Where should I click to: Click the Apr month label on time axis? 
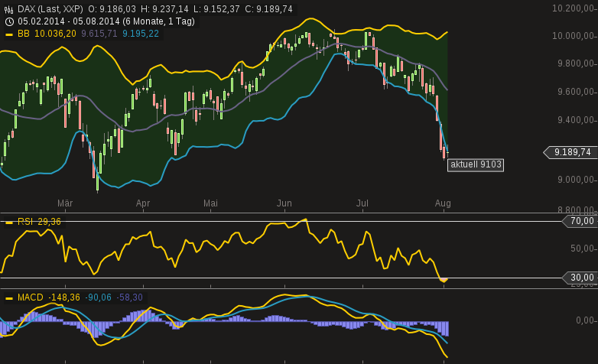click(143, 203)
